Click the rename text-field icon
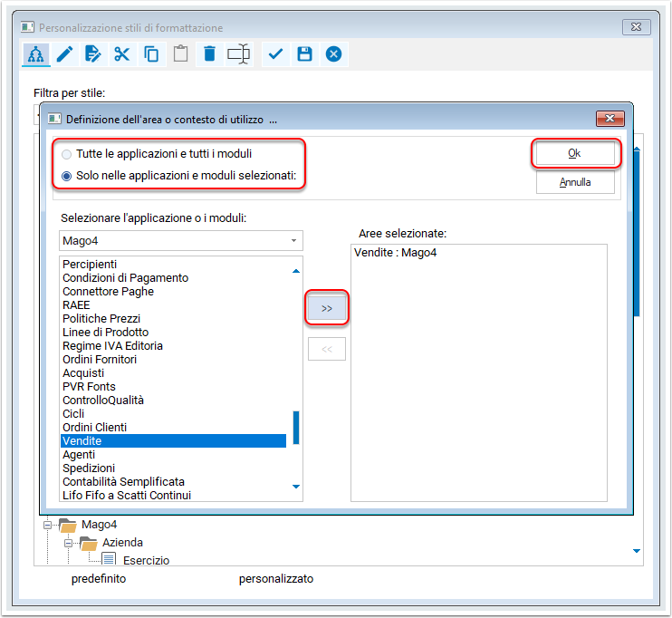The image size is (672, 618). (x=239, y=54)
